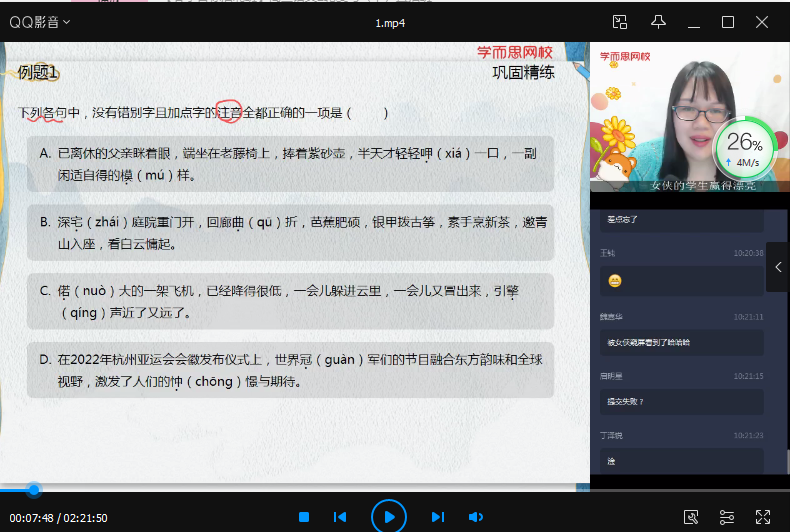The height and width of the screenshot is (532, 790).
Task: Click the 1.mp4 title text
Action: click(x=390, y=22)
